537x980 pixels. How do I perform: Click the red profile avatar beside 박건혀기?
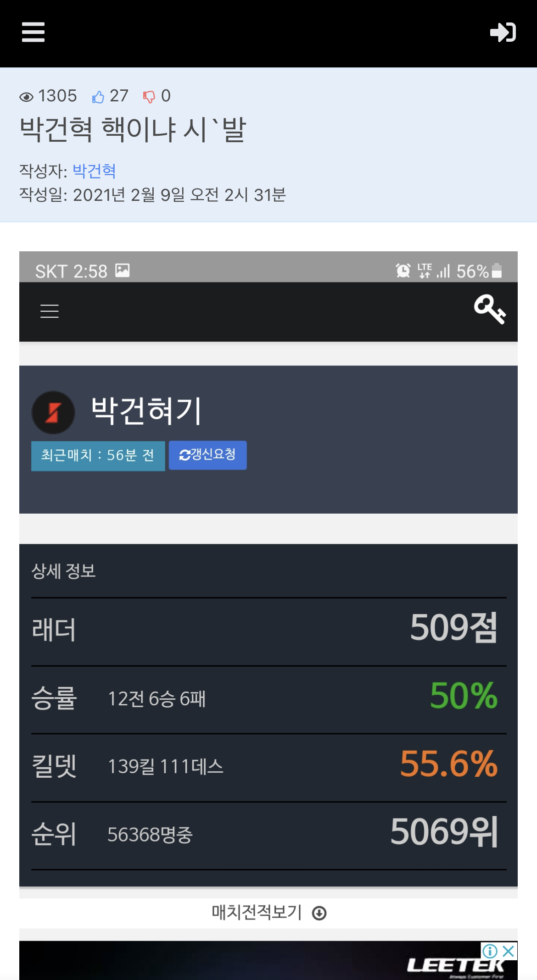pos(53,412)
